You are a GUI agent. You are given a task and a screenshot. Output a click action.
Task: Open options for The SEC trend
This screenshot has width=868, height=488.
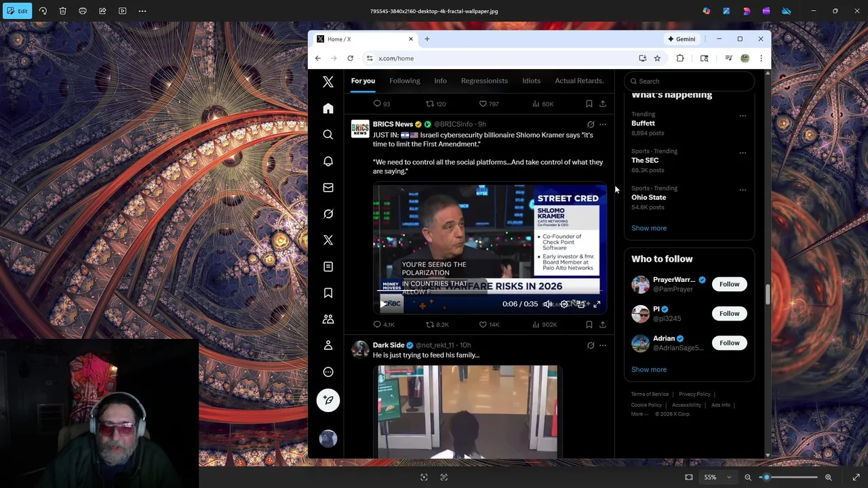743,153
